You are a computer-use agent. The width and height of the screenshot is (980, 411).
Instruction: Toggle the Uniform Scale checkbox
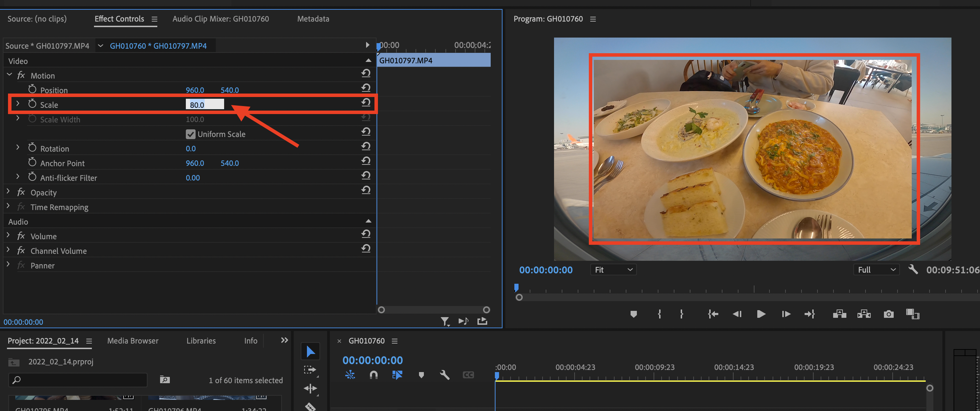click(x=191, y=134)
